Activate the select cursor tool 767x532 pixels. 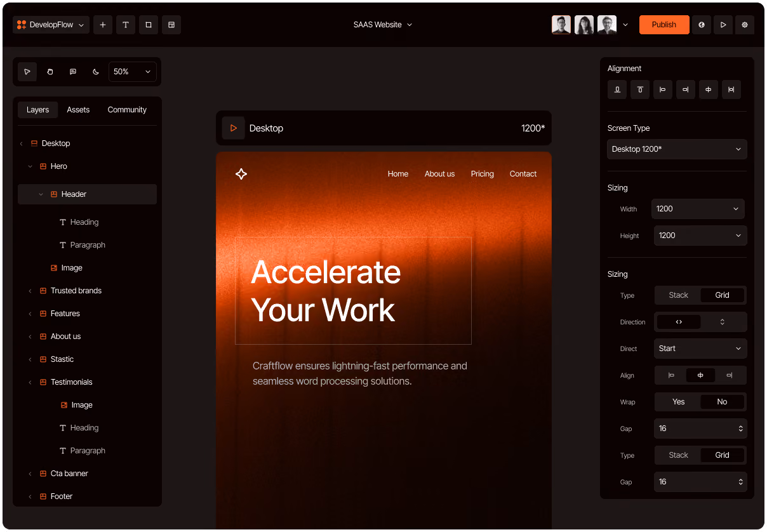27,72
